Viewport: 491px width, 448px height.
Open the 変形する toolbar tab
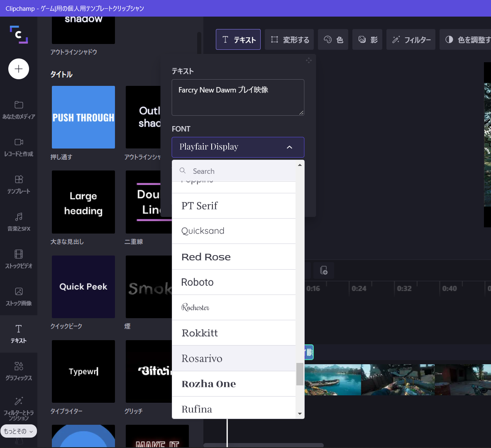coord(289,39)
